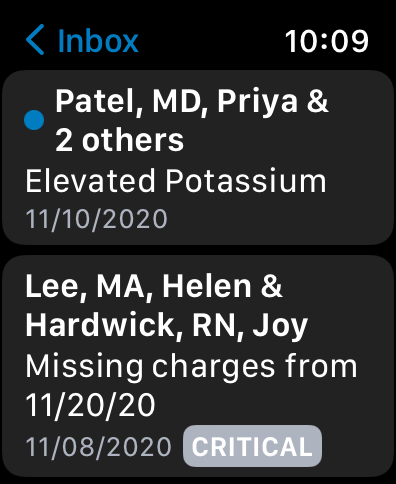Tap the 10:09 clock display
This screenshot has height=484, width=396.
click(327, 41)
